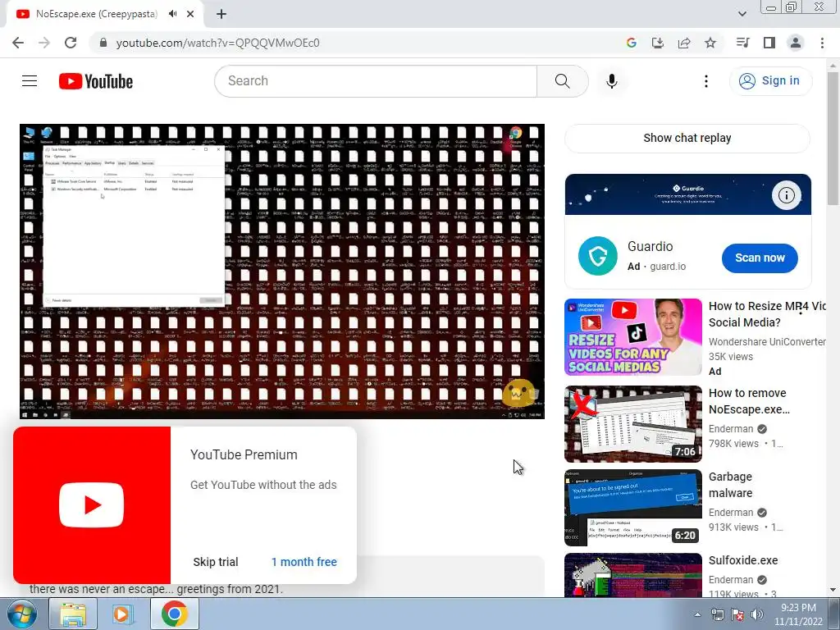Image resolution: width=840 pixels, height=630 pixels.
Task: Select the URL in the address bar
Action: pyautogui.click(x=217, y=43)
